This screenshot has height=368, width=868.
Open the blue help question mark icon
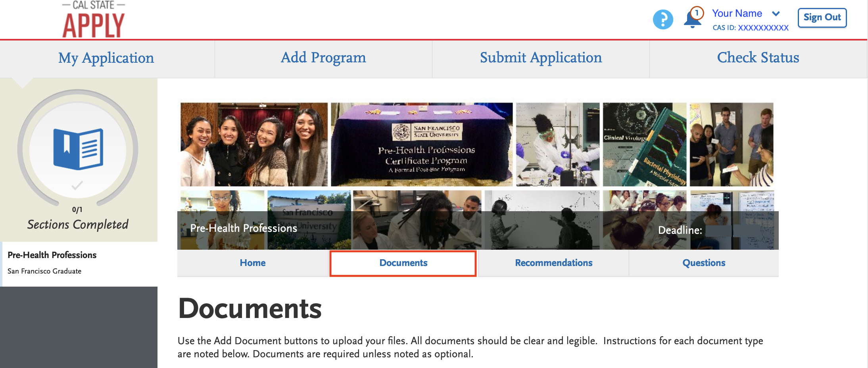pos(663,19)
